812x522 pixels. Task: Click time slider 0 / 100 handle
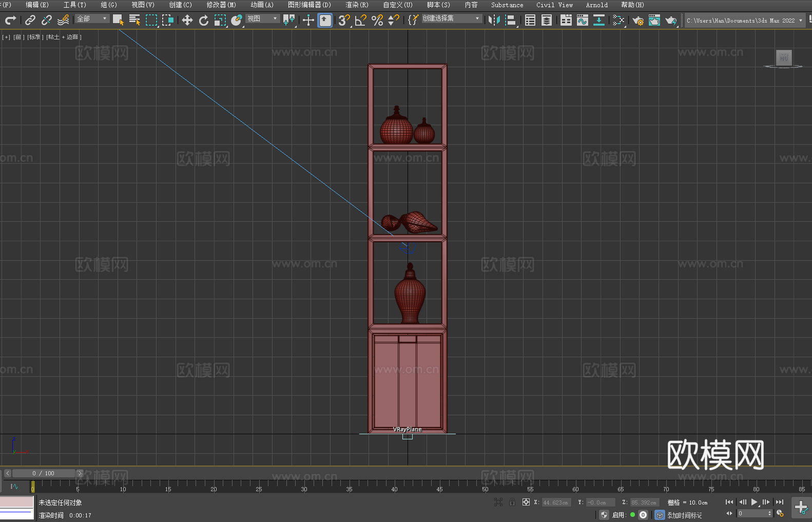pyautogui.click(x=44, y=473)
